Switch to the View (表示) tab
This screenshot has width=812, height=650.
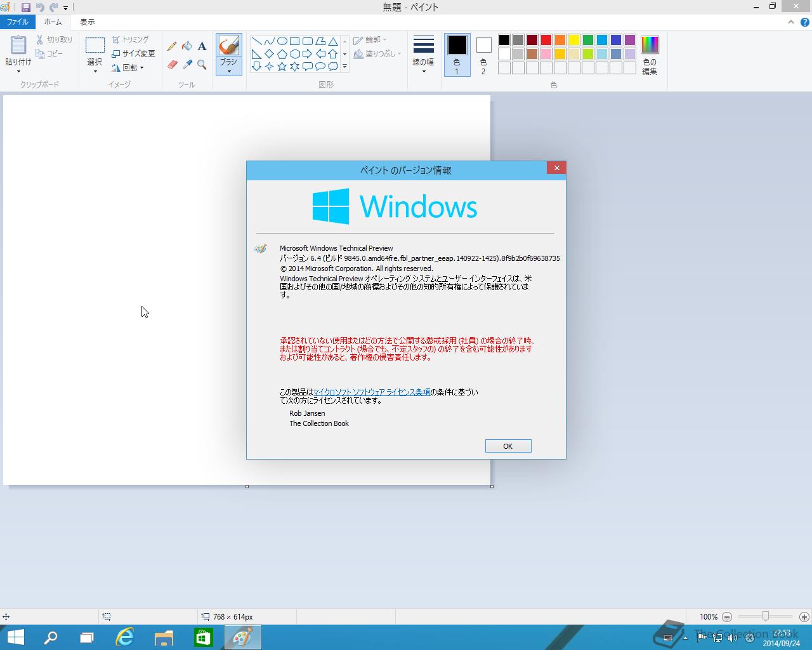(88, 22)
